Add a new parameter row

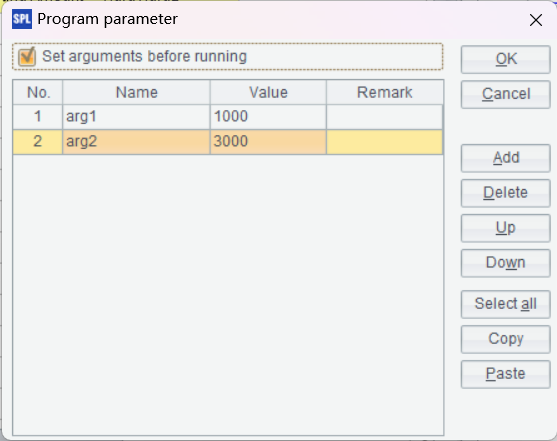(505, 158)
